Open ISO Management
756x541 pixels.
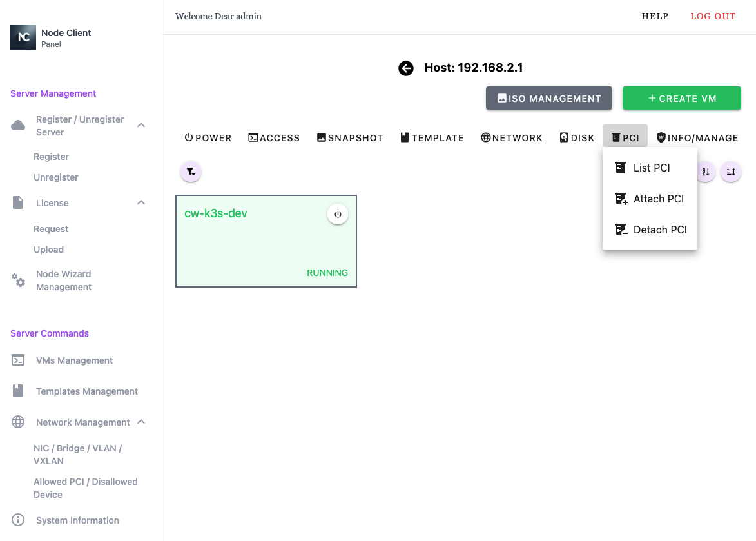pyautogui.click(x=548, y=98)
